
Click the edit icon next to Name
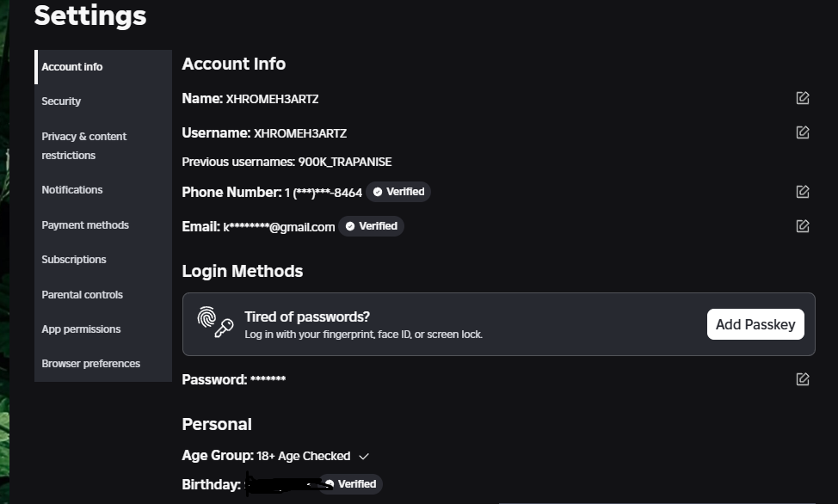[x=803, y=98]
